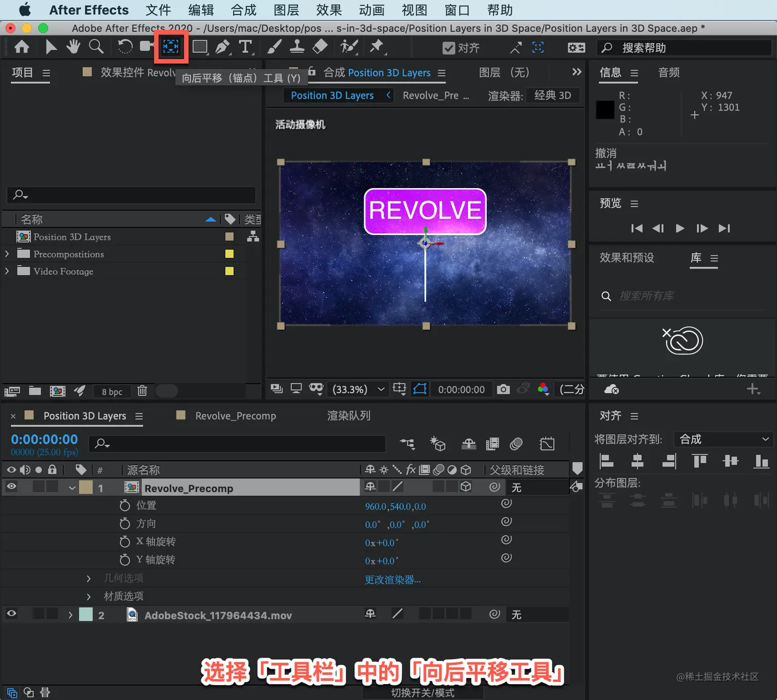Viewport: 777px width, 700px height.
Task: Jump to the first frame
Action: 637,229
